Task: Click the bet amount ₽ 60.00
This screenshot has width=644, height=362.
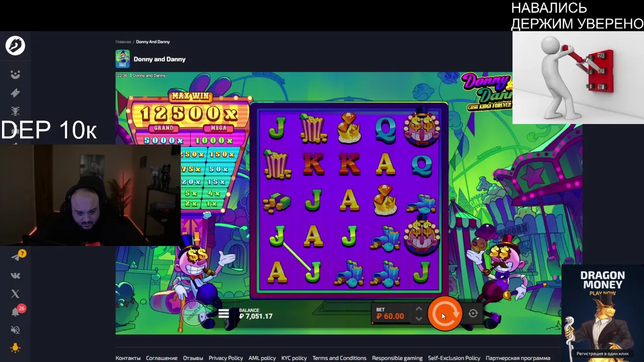Action: coord(390,316)
